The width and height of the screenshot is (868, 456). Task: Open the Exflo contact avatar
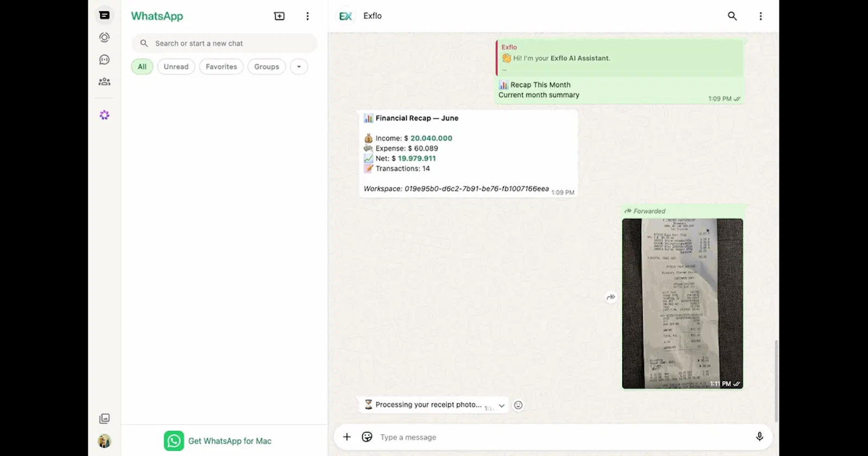pos(346,16)
